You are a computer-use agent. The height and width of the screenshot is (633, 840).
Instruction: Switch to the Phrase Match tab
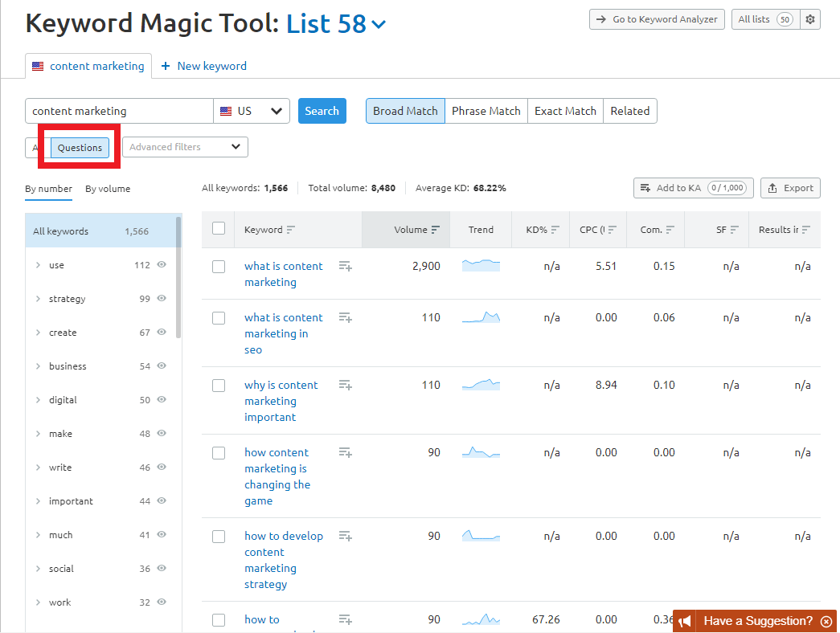pyautogui.click(x=486, y=110)
